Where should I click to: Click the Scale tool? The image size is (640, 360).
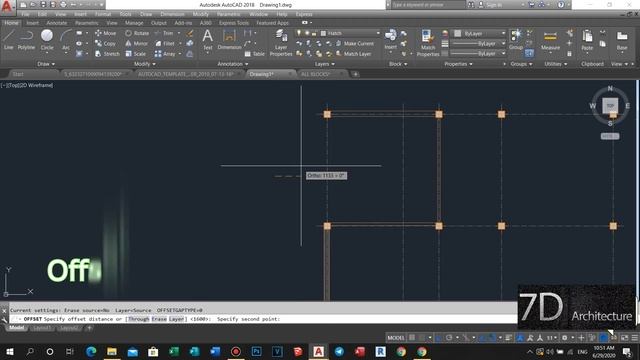(136, 54)
